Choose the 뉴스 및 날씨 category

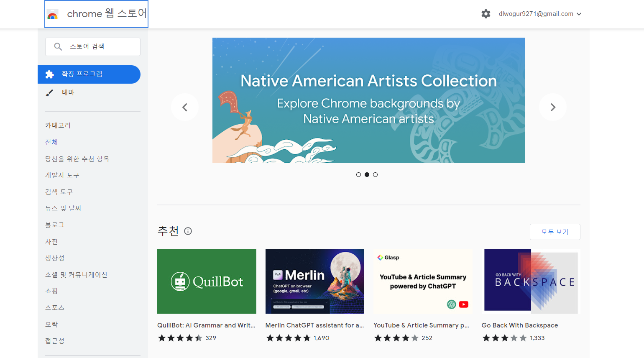pyautogui.click(x=63, y=208)
